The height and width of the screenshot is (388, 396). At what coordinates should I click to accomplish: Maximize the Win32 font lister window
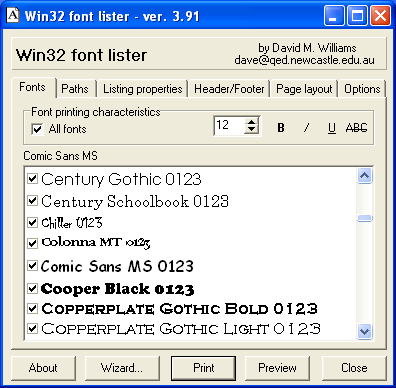coord(357,16)
